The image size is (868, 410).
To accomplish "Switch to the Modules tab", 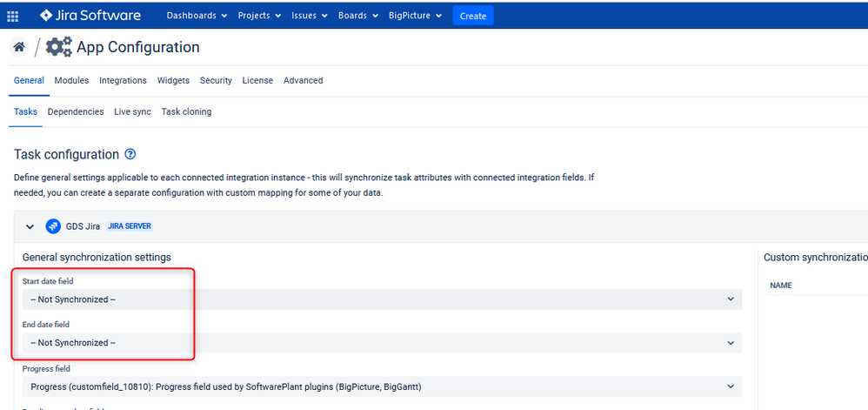I will click(x=71, y=80).
